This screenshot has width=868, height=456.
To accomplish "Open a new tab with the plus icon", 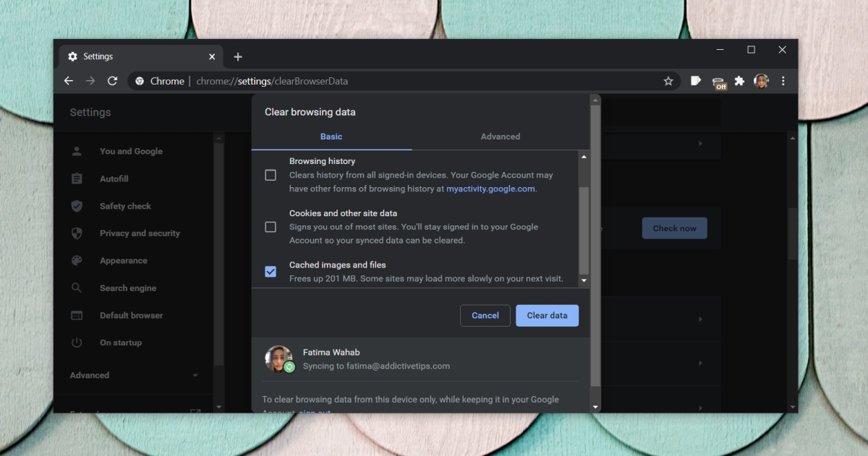I will coord(238,57).
